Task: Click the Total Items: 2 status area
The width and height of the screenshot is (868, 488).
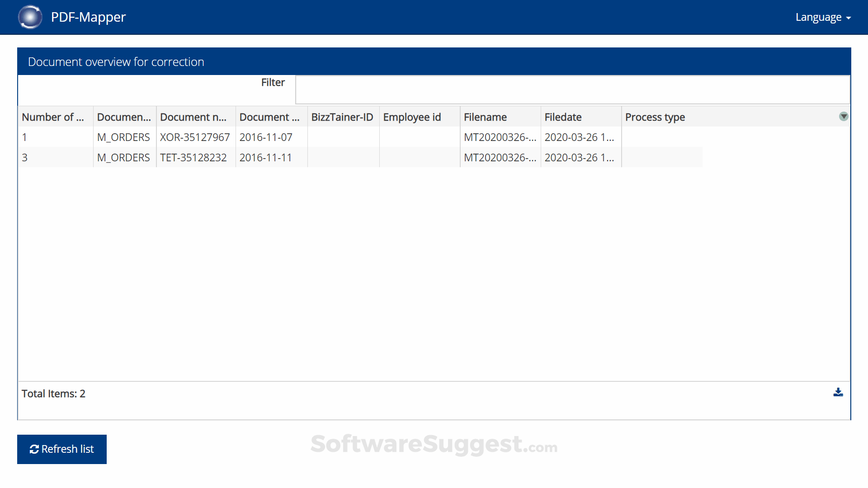Action: pyautogui.click(x=53, y=393)
